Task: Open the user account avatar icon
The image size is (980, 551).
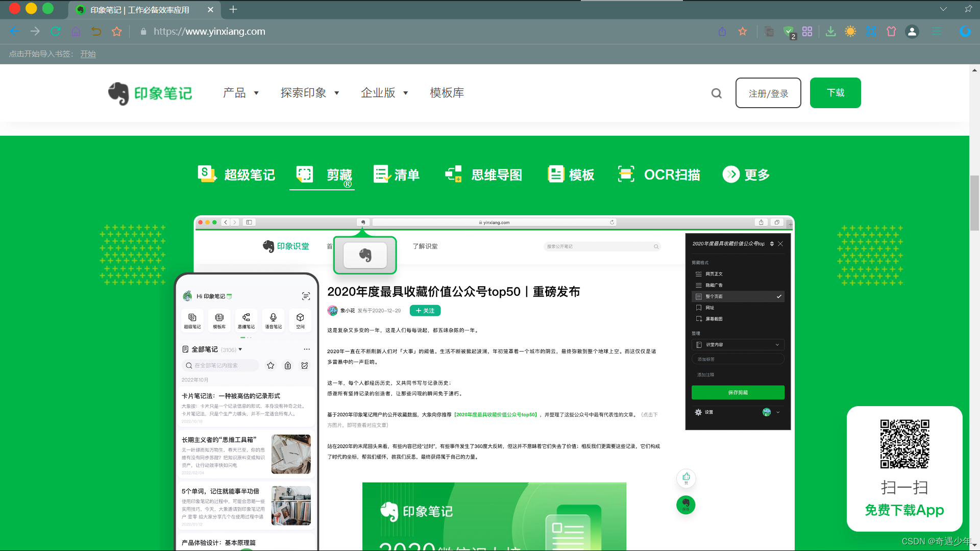Action: (912, 32)
